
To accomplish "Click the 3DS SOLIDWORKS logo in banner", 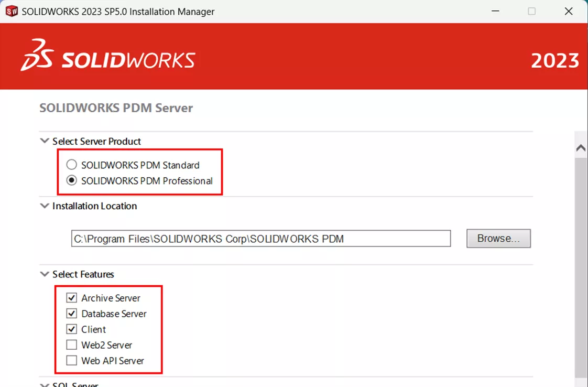I will (x=108, y=55).
